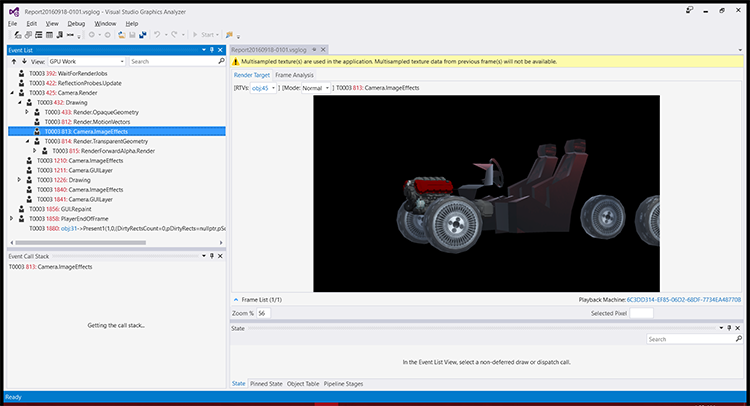
Task: Select the 1211: Camera.GUILayer event row
Action: pyautogui.click(x=117, y=170)
